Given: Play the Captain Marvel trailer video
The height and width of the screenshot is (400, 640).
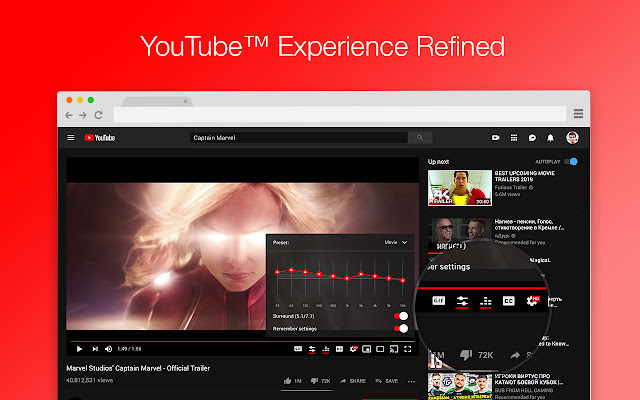Looking at the screenshot, I should pos(79,349).
